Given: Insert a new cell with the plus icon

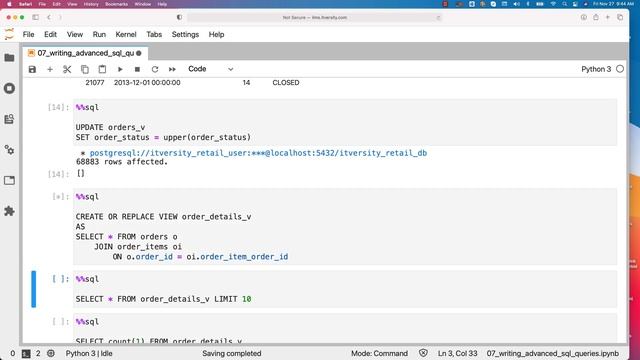Looking at the screenshot, I should coord(50,69).
